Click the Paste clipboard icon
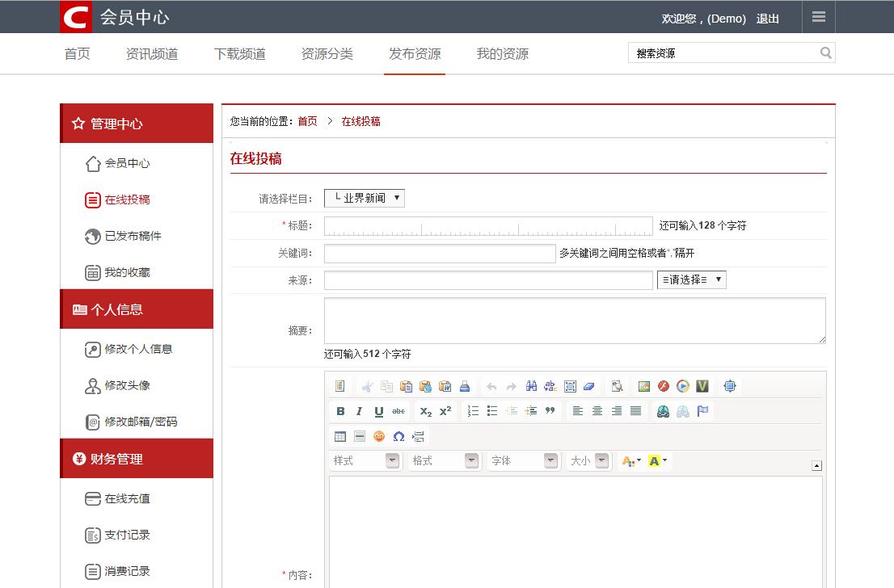Image resolution: width=894 pixels, height=588 pixels. tap(406, 386)
